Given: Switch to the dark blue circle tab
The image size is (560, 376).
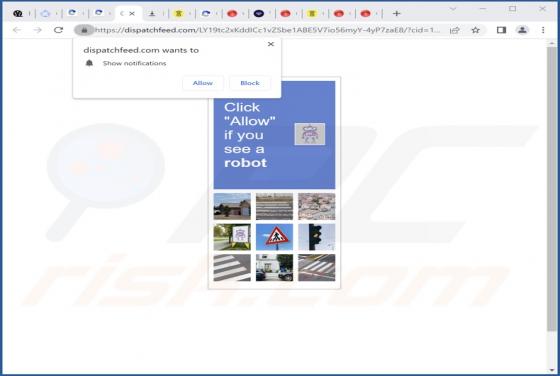Looking at the screenshot, I should [259, 14].
